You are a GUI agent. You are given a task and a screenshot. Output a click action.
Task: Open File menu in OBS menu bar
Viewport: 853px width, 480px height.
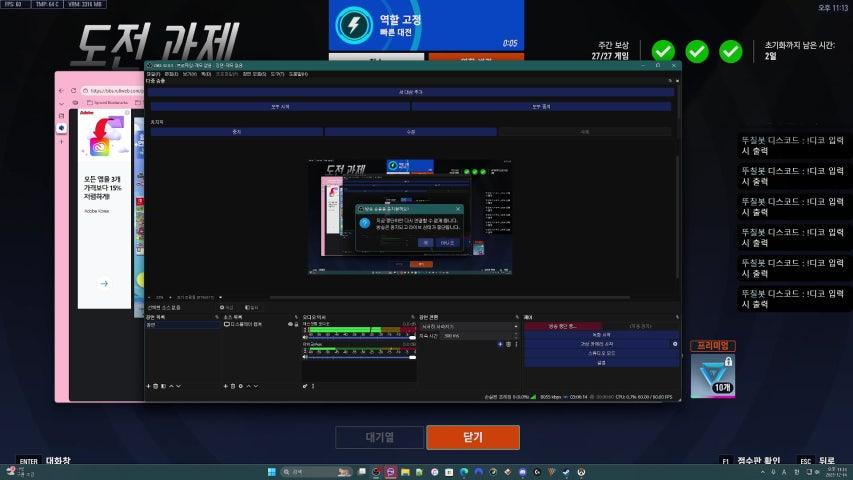[153, 74]
